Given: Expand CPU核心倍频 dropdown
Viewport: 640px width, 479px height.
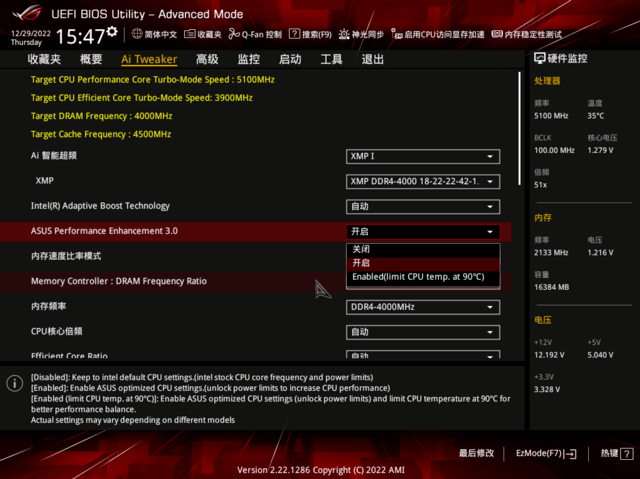Looking at the screenshot, I should click(423, 333).
